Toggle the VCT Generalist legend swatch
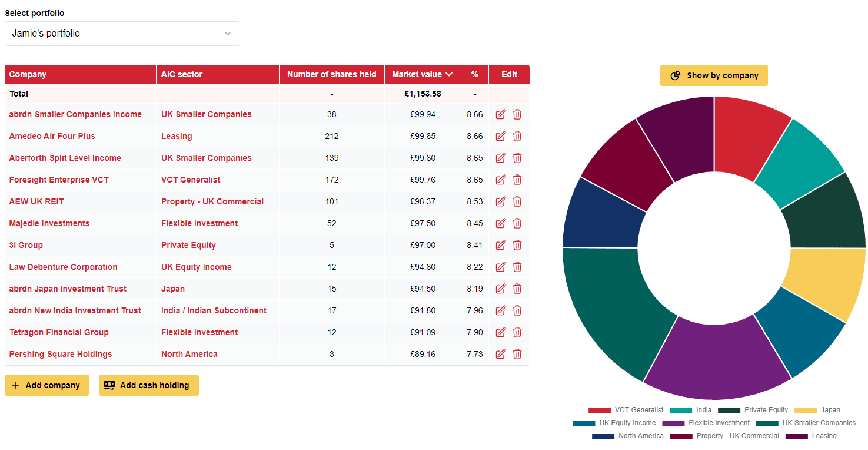This screenshot has width=868, height=450. click(x=600, y=410)
